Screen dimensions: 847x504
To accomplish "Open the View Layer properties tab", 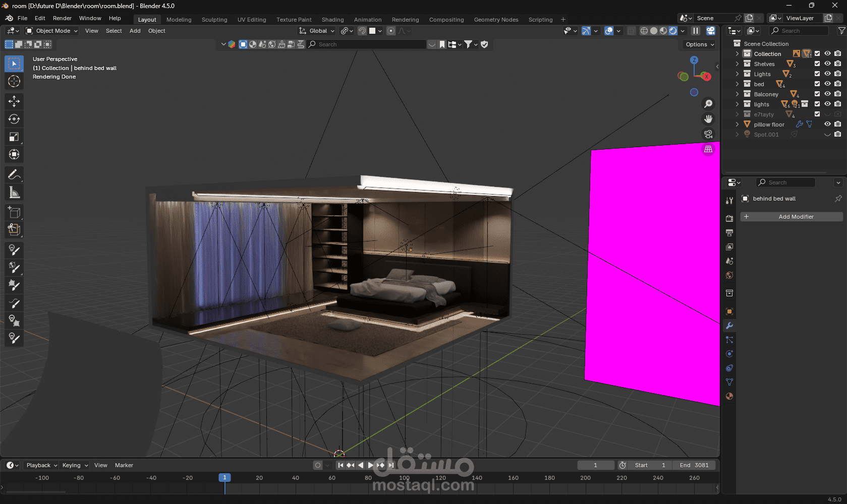I will [x=729, y=246].
